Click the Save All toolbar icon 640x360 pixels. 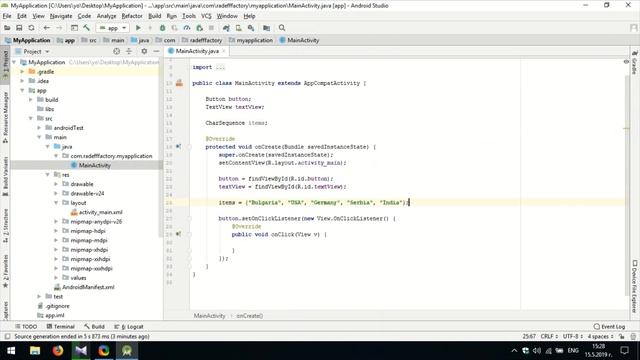pyautogui.click(x=19, y=28)
